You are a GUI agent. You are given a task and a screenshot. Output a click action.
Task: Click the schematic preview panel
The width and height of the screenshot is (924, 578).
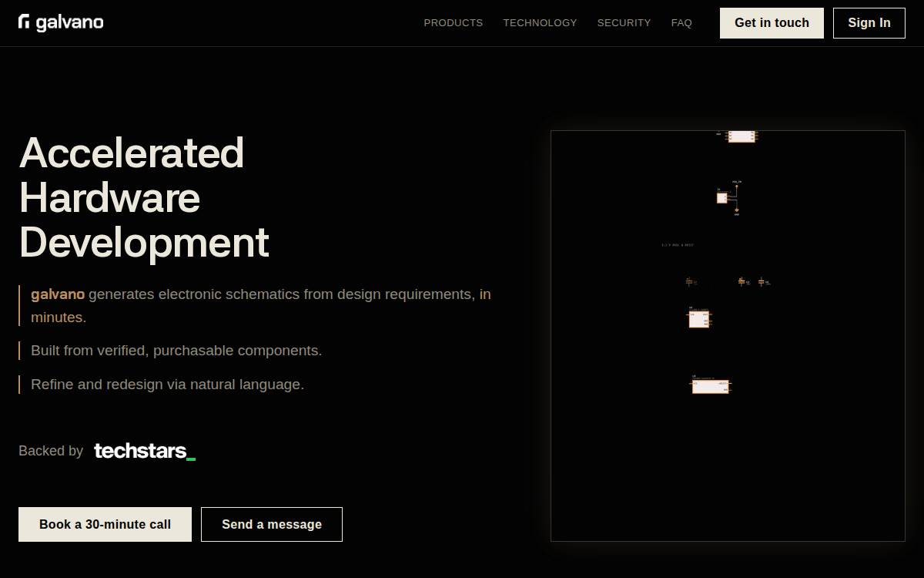728,336
